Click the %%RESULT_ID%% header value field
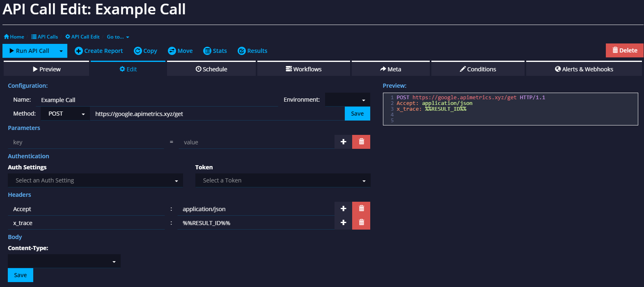The image size is (644, 287). click(256, 223)
